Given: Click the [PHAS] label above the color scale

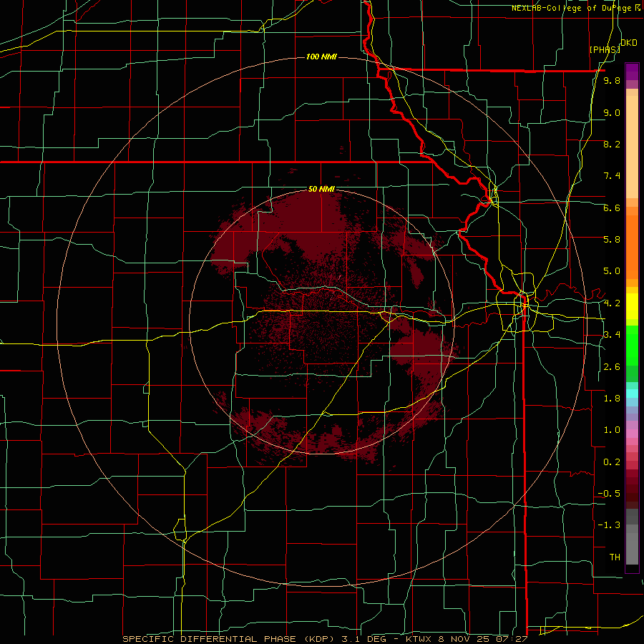Looking at the screenshot, I should (x=605, y=49).
